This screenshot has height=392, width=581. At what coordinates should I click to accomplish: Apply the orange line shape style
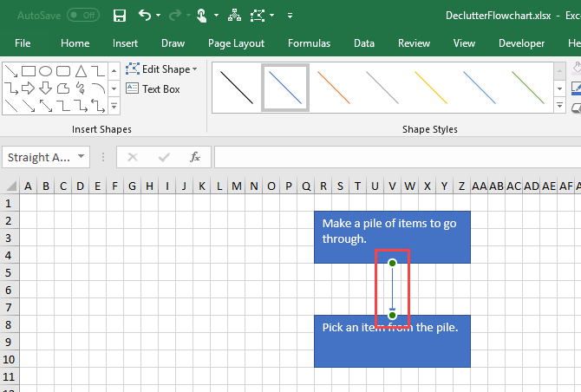point(333,88)
